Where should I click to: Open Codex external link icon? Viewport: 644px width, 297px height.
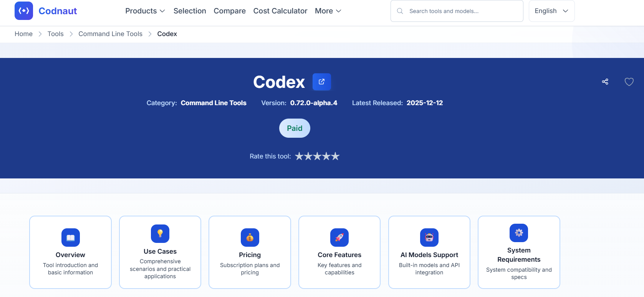pos(322,82)
